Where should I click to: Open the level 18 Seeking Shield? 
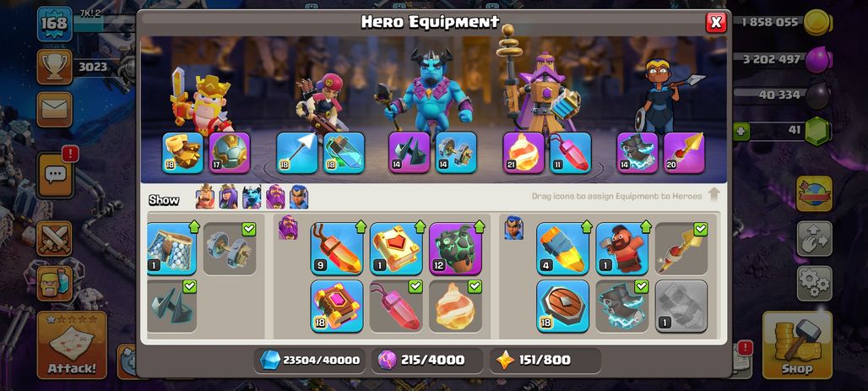coord(562,307)
